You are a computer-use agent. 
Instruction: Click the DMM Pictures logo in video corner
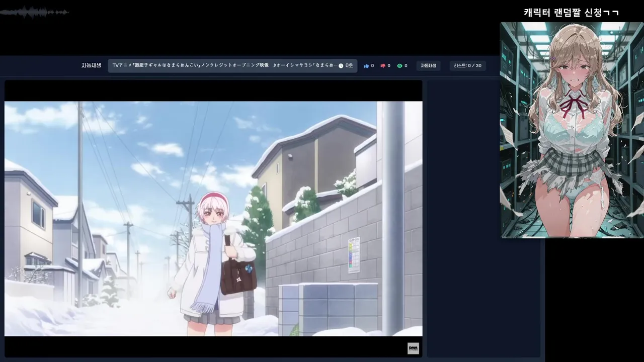(x=413, y=348)
